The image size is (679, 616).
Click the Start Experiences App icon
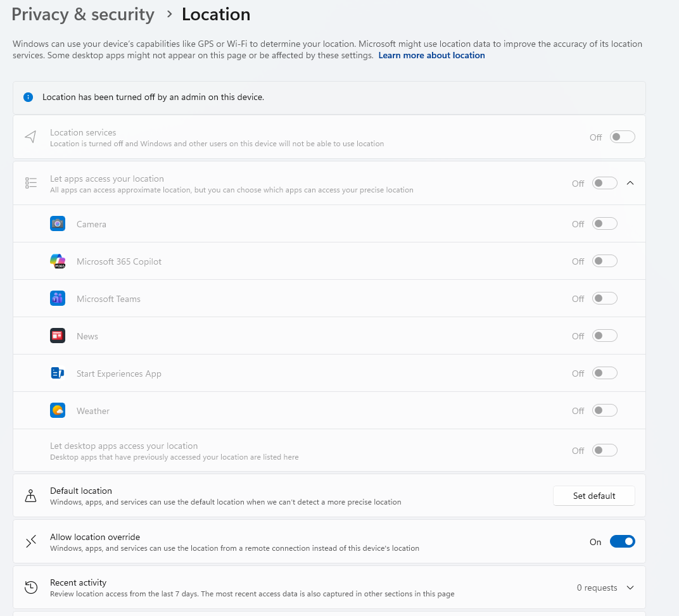[58, 373]
